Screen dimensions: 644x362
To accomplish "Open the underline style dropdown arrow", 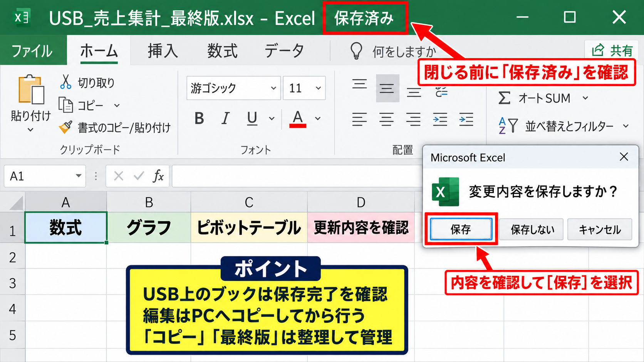I will click(272, 118).
